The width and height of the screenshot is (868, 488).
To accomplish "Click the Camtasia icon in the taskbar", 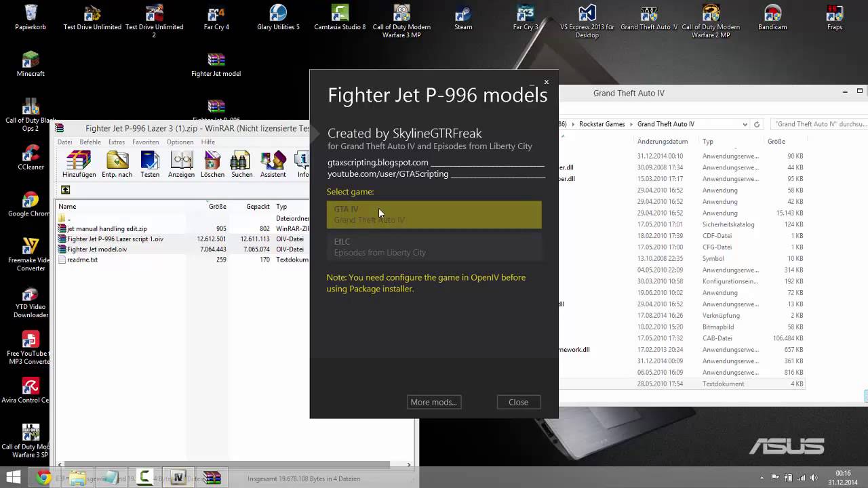I will pos(144,478).
